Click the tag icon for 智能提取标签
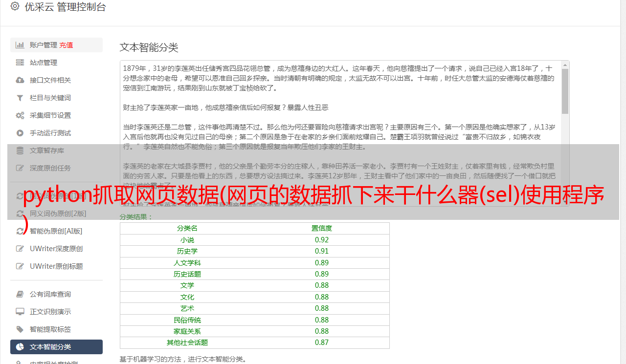626x364 pixels. point(20,329)
